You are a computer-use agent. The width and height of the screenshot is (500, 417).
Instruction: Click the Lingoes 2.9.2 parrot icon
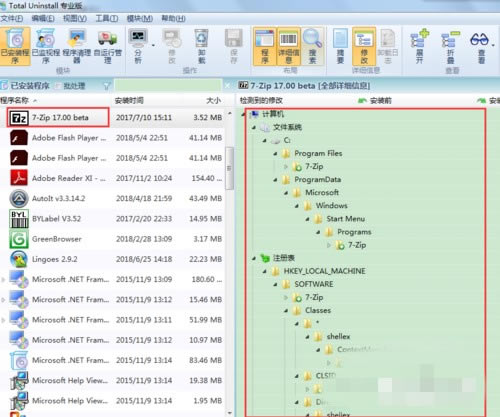click(x=19, y=259)
